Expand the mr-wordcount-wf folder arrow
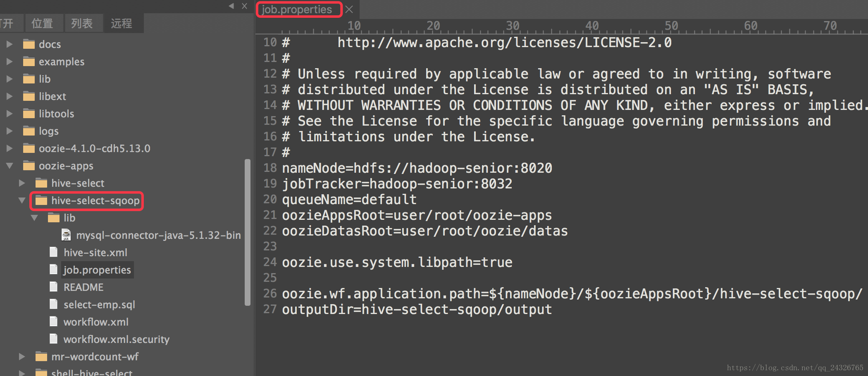Image resolution: width=868 pixels, height=376 pixels. pyautogui.click(x=22, y=357)
